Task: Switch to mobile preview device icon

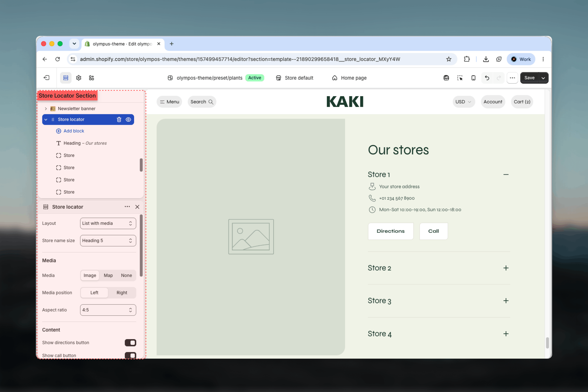Action: [x=473, y=78]
